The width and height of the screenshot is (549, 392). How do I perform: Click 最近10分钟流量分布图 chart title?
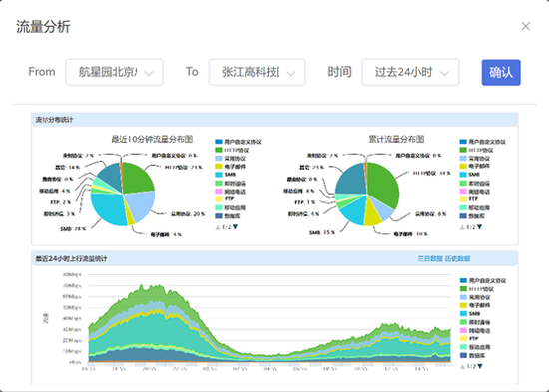coord(152,139)
